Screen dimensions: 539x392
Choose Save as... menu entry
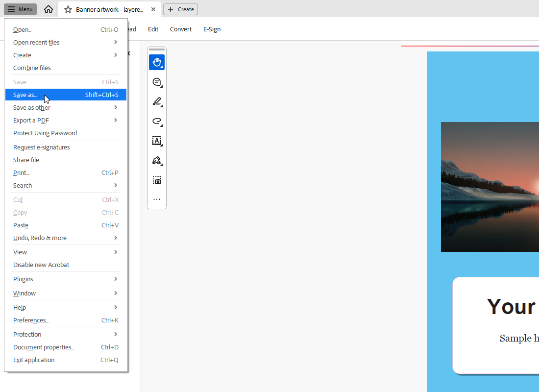tap(66, 95)
